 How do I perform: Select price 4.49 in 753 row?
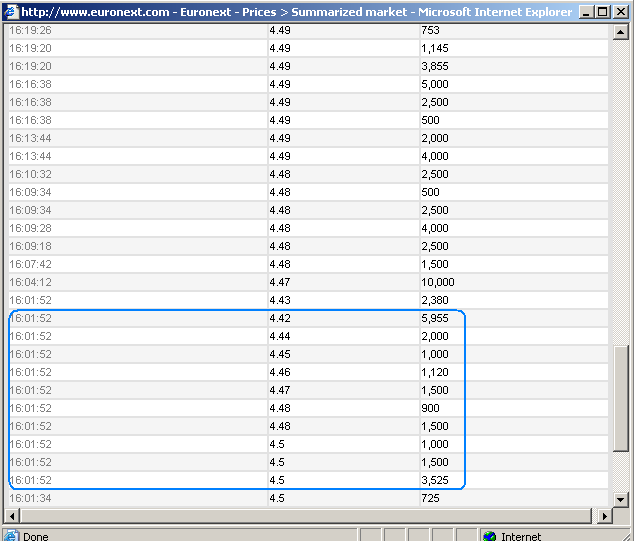[x=280, y=30]
